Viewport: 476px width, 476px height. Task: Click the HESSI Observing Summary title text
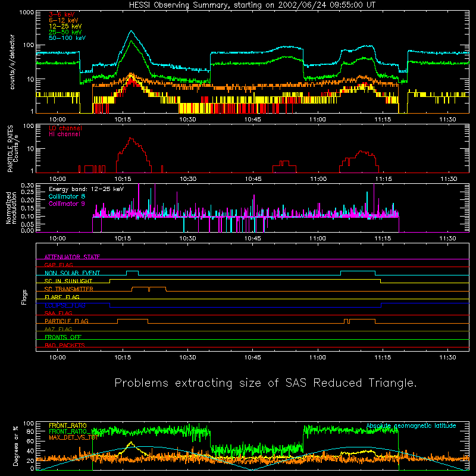252,5
